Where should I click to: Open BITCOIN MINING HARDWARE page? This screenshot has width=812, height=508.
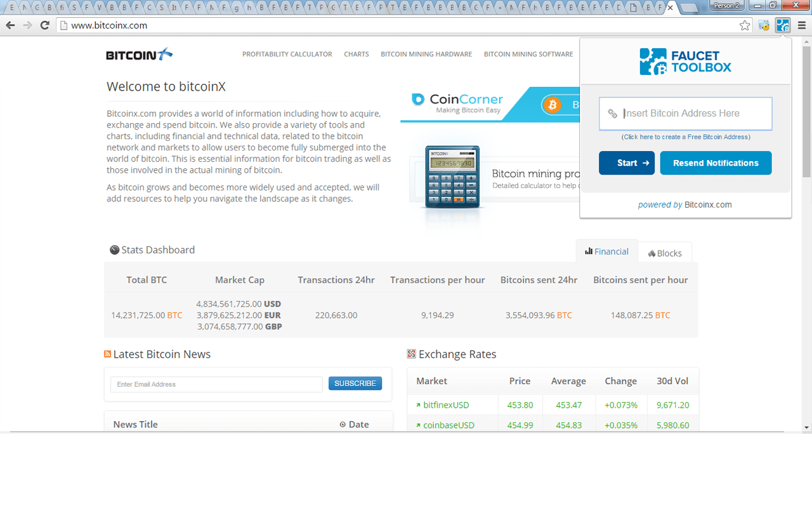(426, 54)
